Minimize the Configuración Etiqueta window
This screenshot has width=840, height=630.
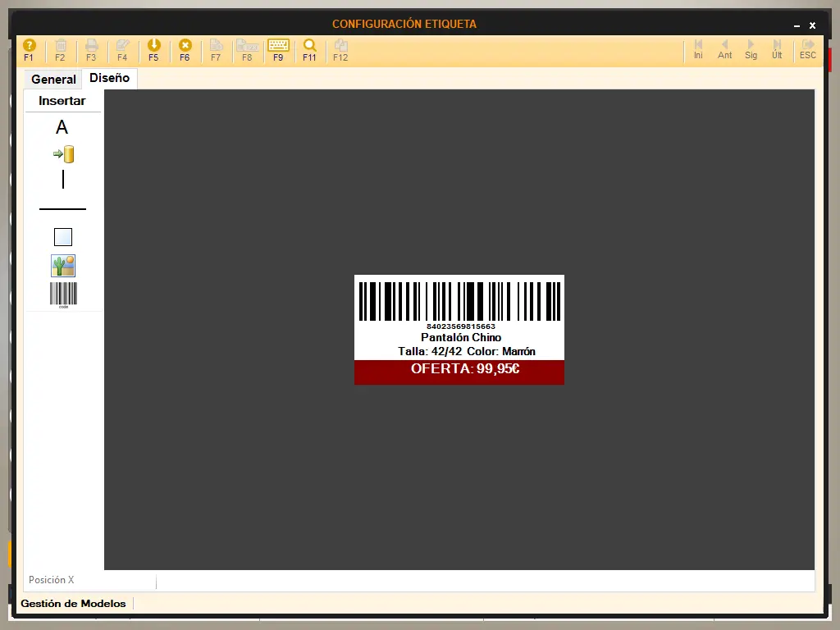tap(797, 25)
